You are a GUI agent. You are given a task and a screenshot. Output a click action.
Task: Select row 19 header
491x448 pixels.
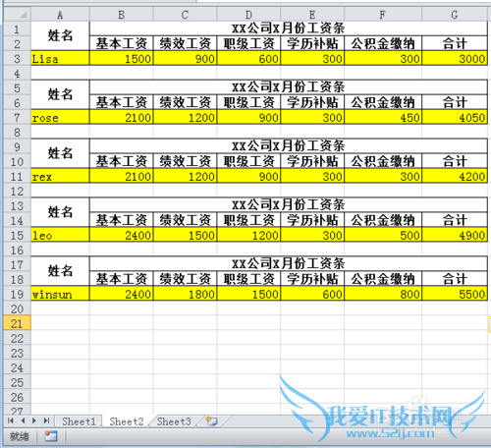pyautogui.click(x=17, y=294)
